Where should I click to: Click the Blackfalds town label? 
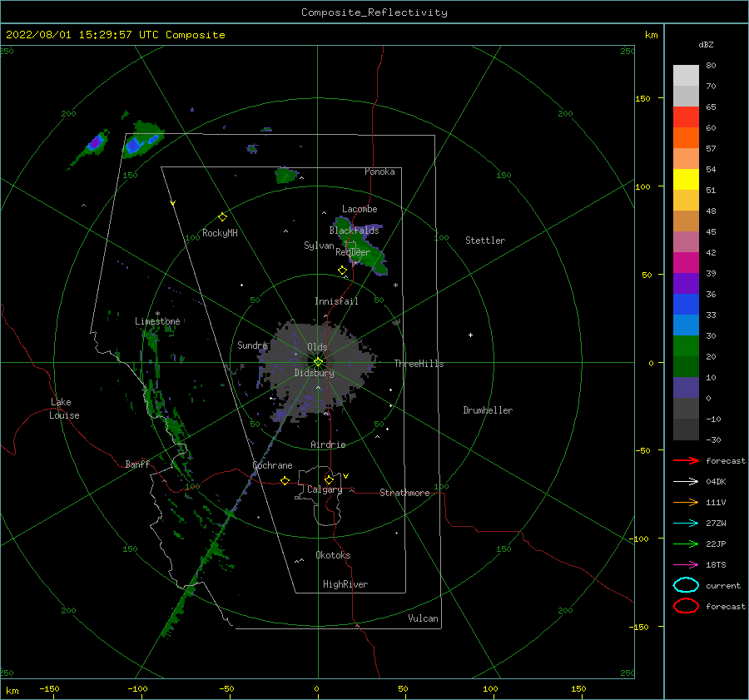click(x=354, y=231)
